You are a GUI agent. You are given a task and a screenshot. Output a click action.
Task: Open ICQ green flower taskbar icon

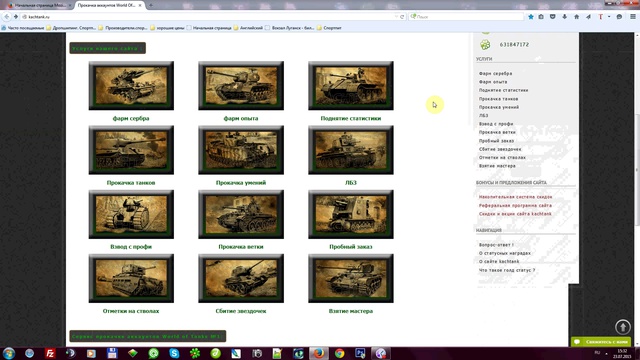tap(195, 353)
